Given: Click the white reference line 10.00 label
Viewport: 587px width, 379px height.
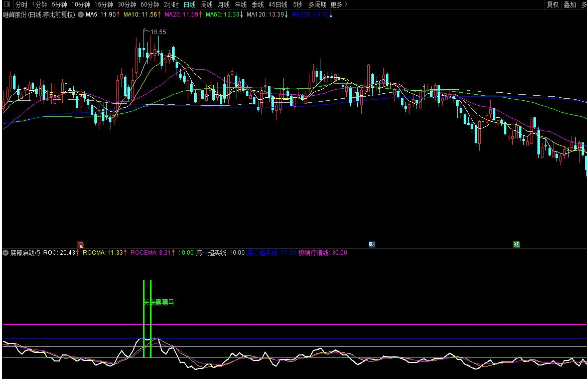Looking at the screenshot, I should pyautogui.click(x=220, y=253).
